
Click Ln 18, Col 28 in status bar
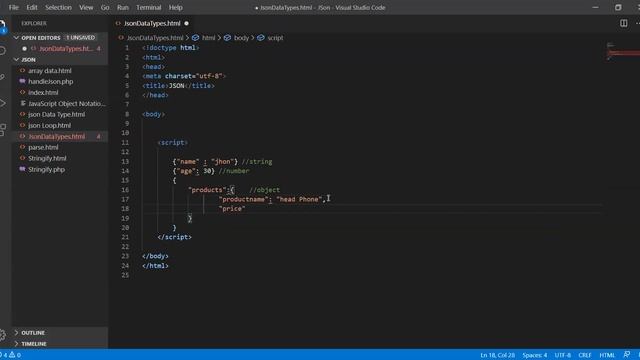(497, 355)
